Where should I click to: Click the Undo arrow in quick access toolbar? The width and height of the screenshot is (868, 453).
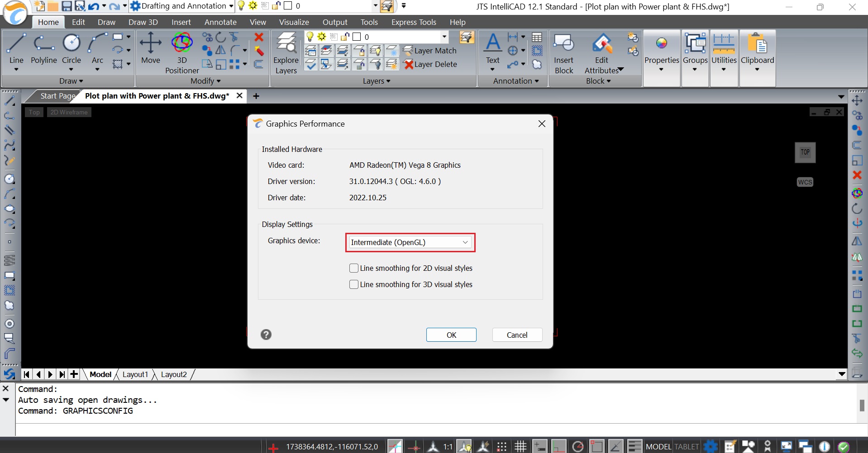94,6
